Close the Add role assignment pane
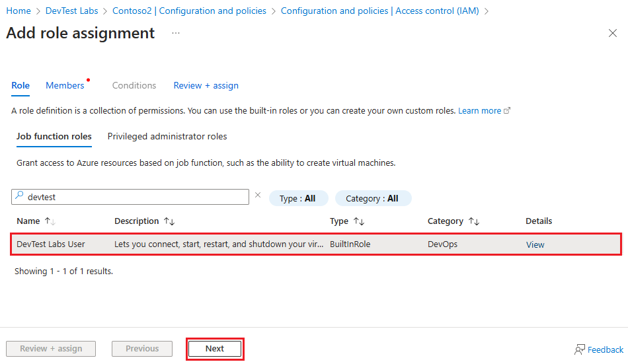 pyautogui.click(x=612, y=33)
